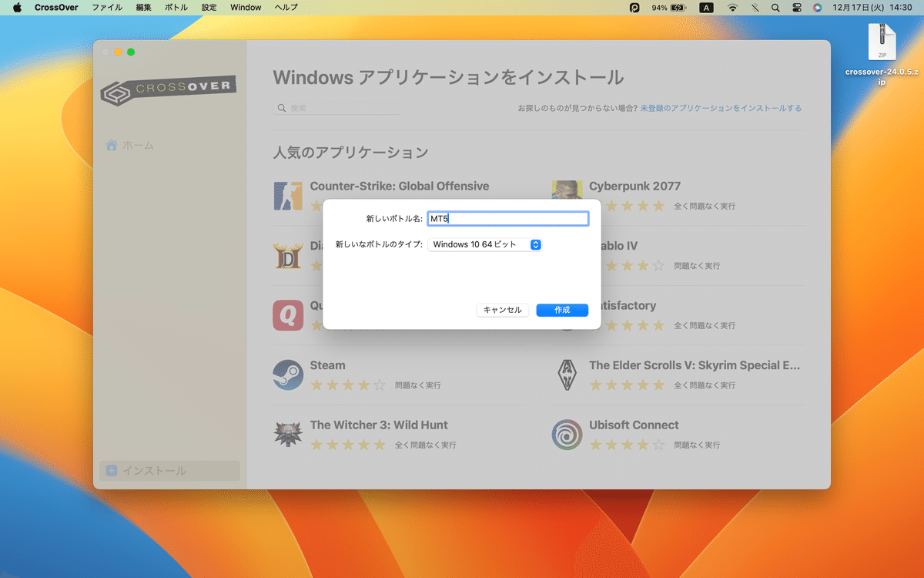Image resolution: width=924 pixels, height=578 pixels.
Task: Open Spotlight search in menu bar
Action: (775, 8)
